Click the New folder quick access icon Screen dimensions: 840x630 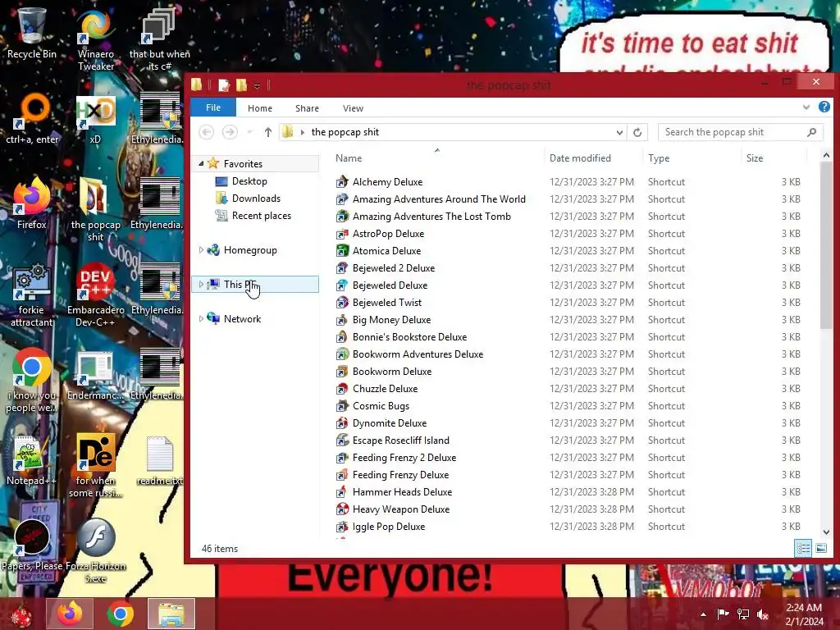[242, 85]
